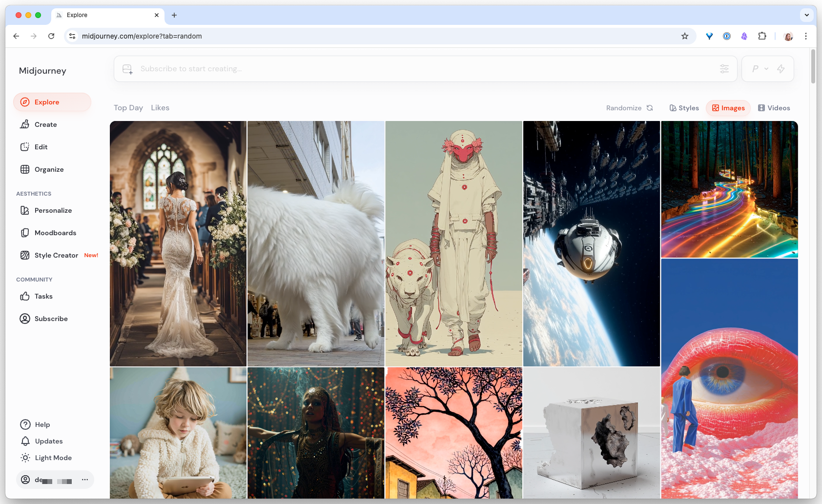Expand the personalization P dropdown
Image resolution: width=822 pixels, height=504 pixels.
pyautogui.click(x=760, y=69)
